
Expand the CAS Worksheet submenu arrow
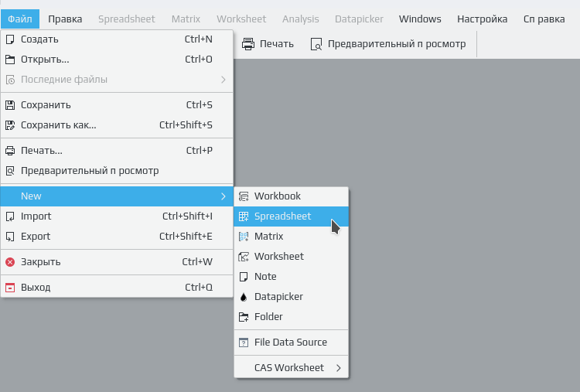coord(339,368)
